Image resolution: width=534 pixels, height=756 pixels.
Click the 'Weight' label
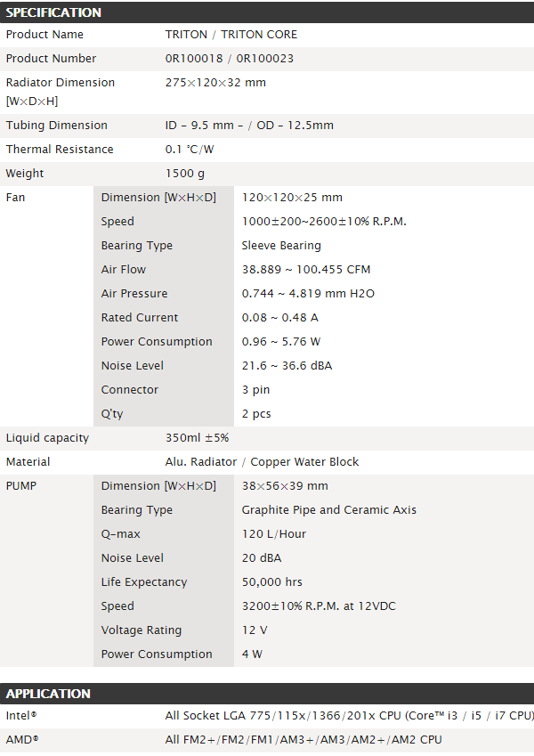pyautogui.click(x=25, y=174)
